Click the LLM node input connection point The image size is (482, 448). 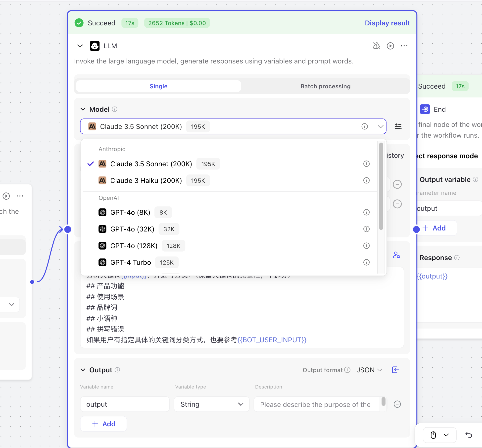[x=68, y=229]
